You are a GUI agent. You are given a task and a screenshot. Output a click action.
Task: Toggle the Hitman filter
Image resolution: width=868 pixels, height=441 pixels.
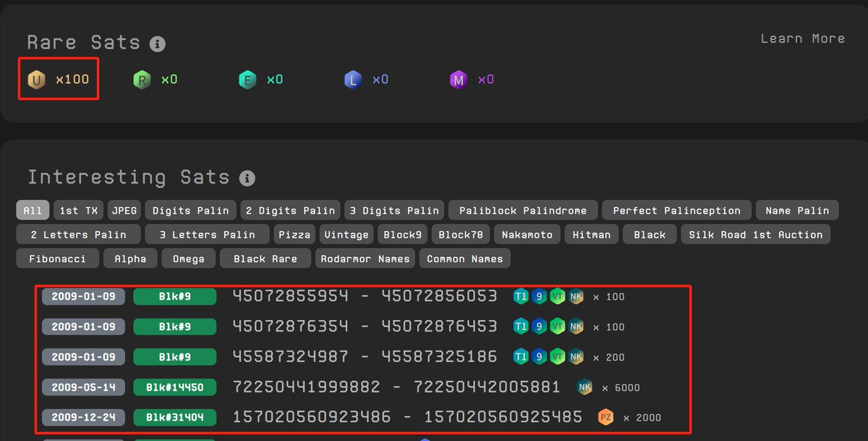(x=592, y=234)
